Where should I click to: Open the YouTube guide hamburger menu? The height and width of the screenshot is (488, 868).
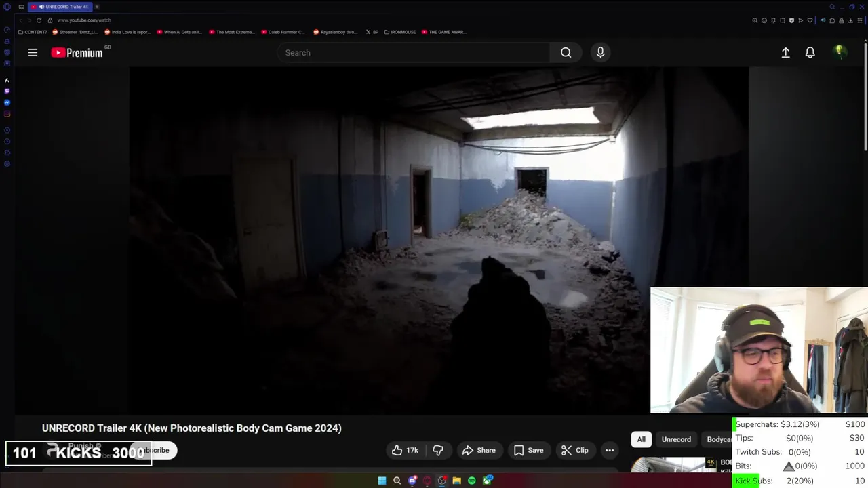(x=33, y=52)
